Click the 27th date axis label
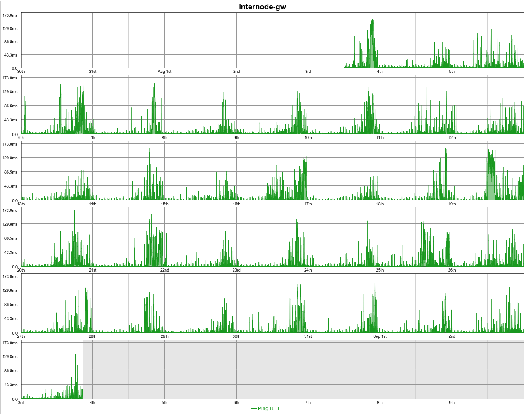The image size is (532, 415). (21, 336)
